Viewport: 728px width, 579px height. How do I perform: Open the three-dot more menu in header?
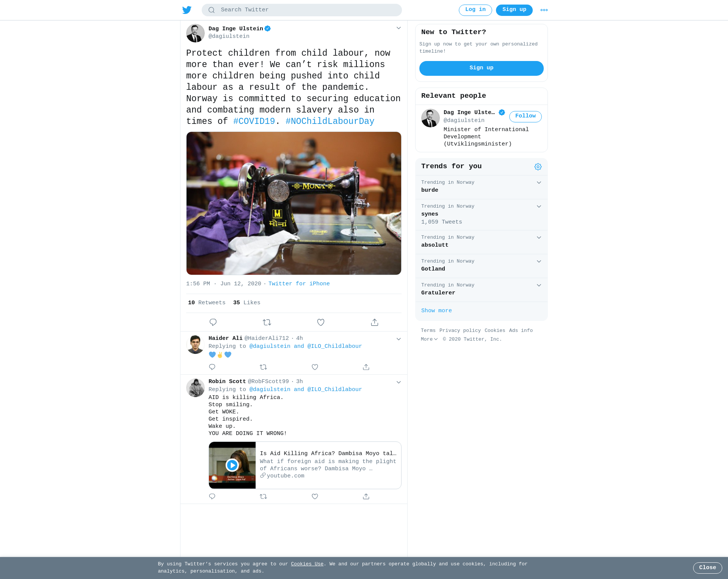click(544, 10)
